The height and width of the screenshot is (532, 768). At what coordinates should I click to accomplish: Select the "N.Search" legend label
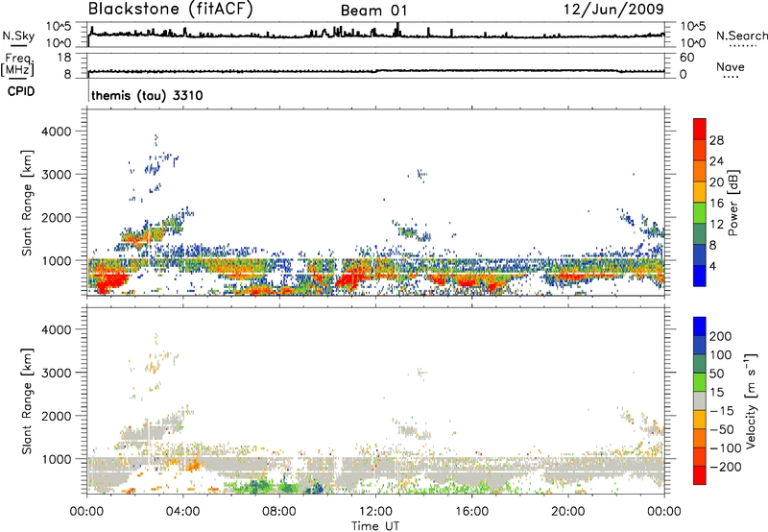741,36
